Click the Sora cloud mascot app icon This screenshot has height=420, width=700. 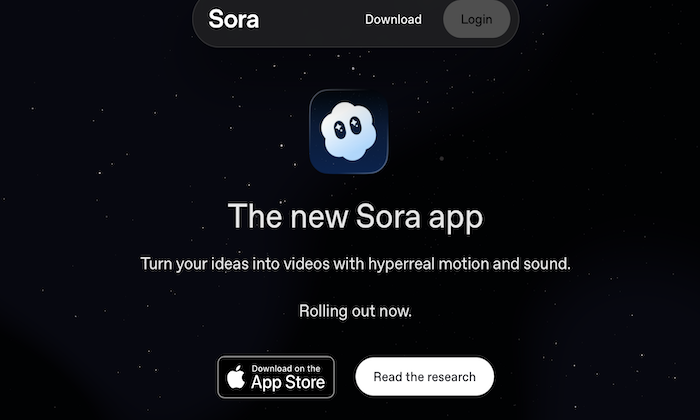tap(349, 131)
